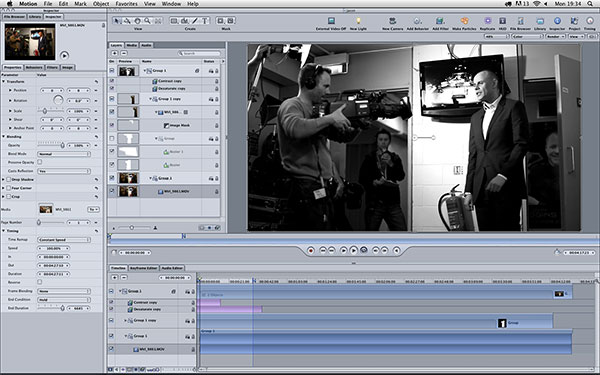The width and height of the screenshot is (600, 375).
Task: Choose the Pan hand tool
Action: pos(137,21)
